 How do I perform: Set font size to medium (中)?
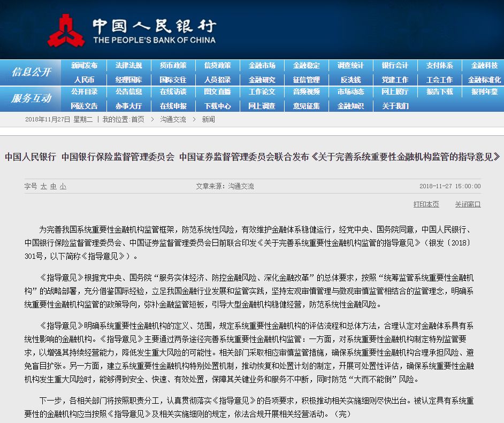pyautogui.click(x=53, y=187)
